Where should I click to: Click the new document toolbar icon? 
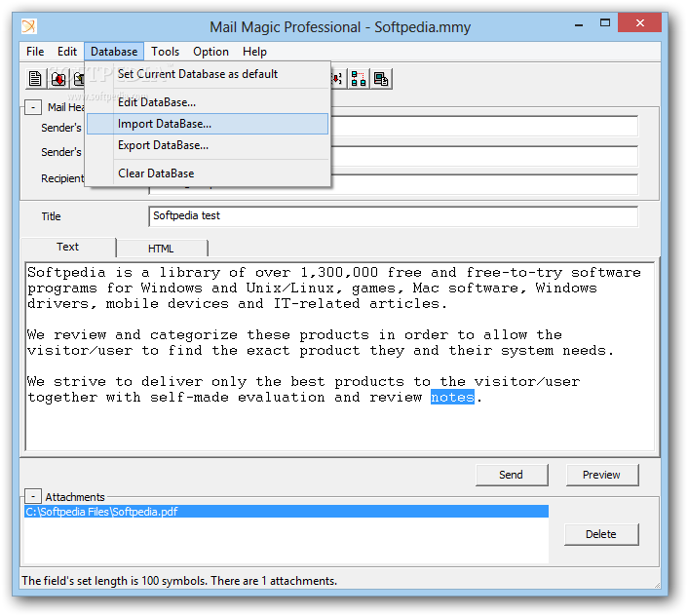(x=35, y=79)
